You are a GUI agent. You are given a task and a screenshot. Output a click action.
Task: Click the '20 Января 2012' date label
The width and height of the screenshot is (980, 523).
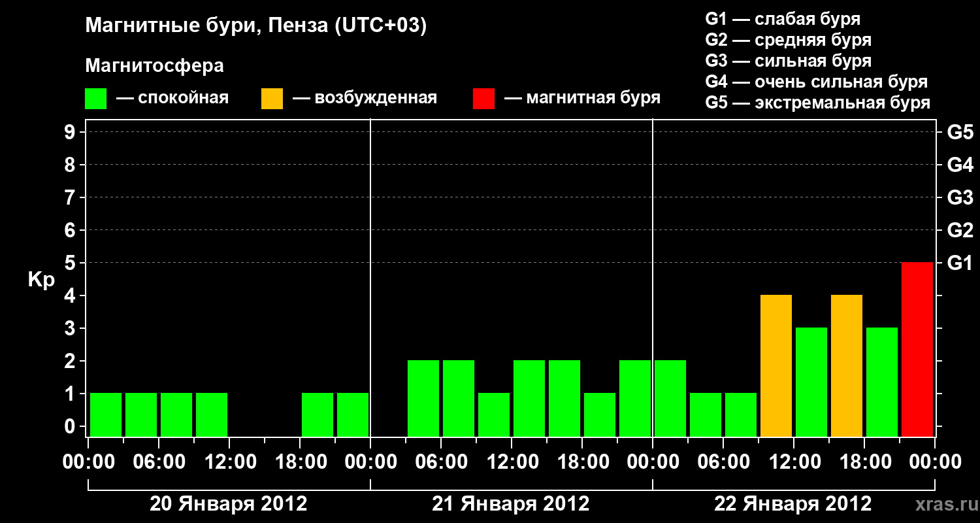[229, 504]
